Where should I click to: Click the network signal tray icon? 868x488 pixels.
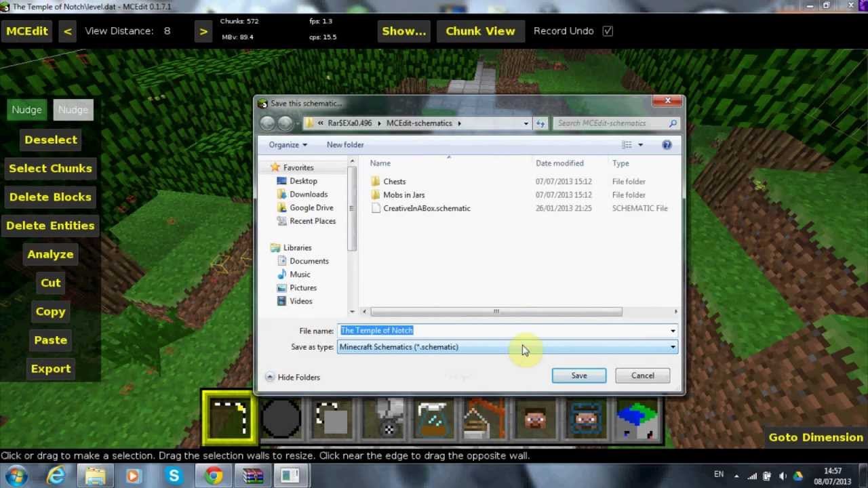pyautogui.click(x=752, y=476)
